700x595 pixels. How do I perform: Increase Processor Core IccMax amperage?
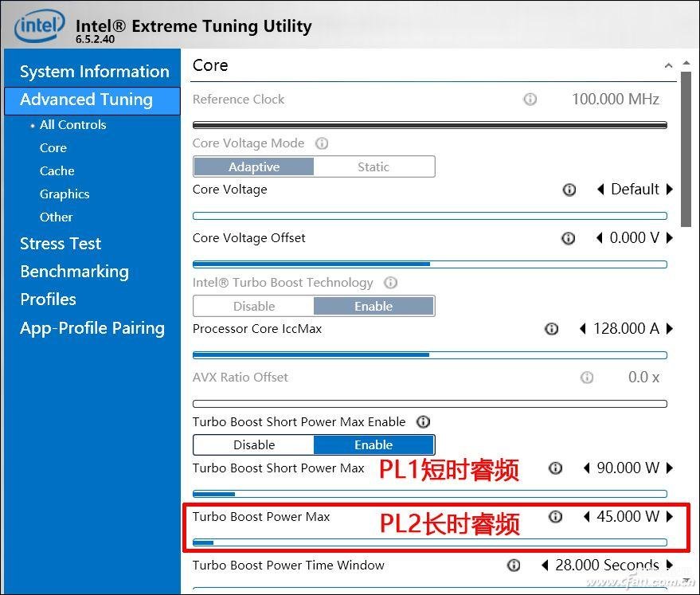pyautogui.click(x=669, y=329)
